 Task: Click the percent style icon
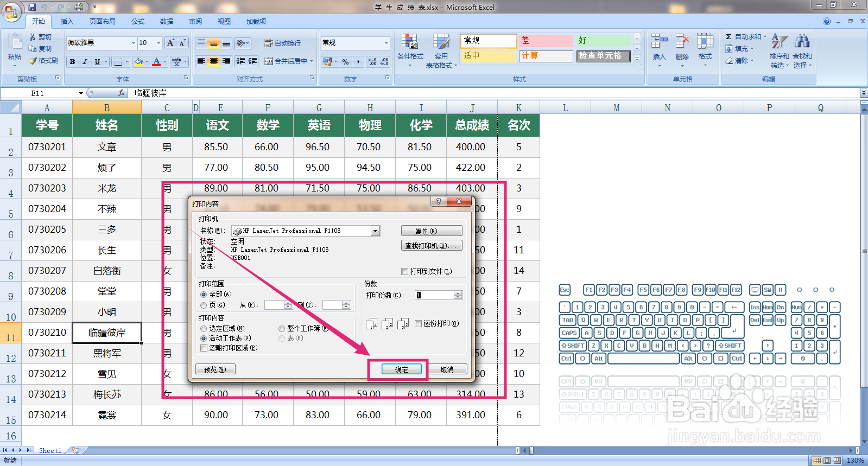coord(345,62)
